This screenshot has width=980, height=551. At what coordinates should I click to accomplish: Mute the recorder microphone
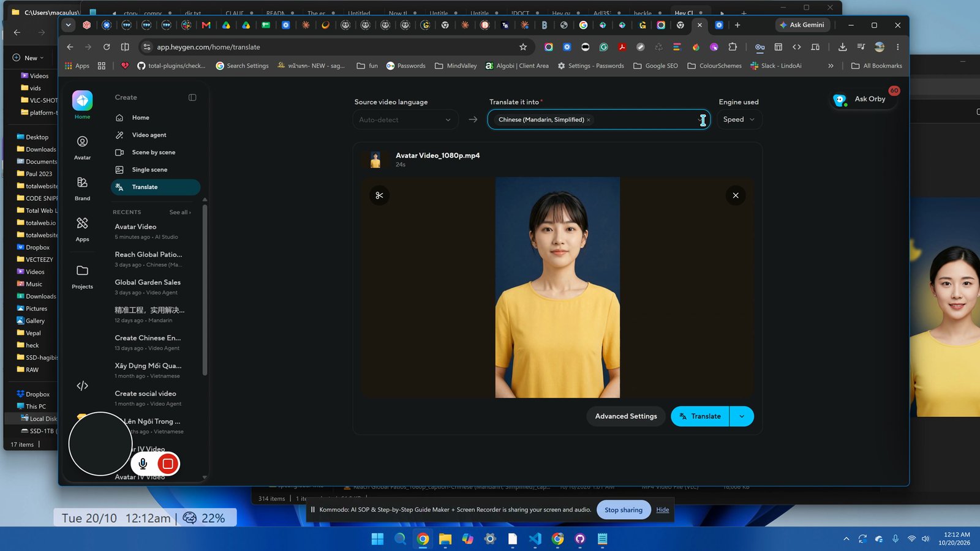pos(143,463)
